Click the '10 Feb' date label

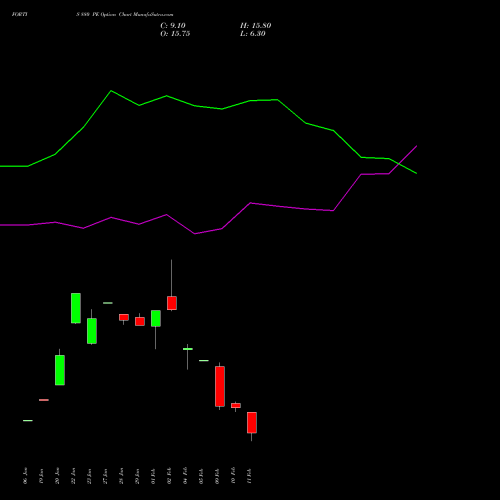[233, 476]
